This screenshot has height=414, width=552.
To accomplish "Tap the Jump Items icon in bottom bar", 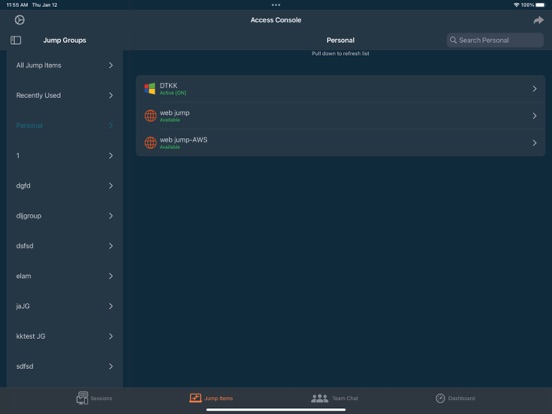I will (195, 398).
